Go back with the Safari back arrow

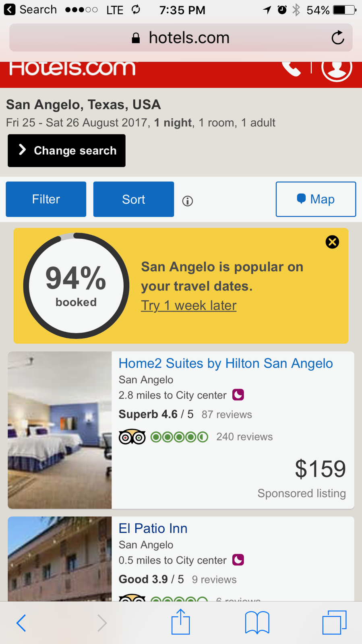click(x=21, y=623)
